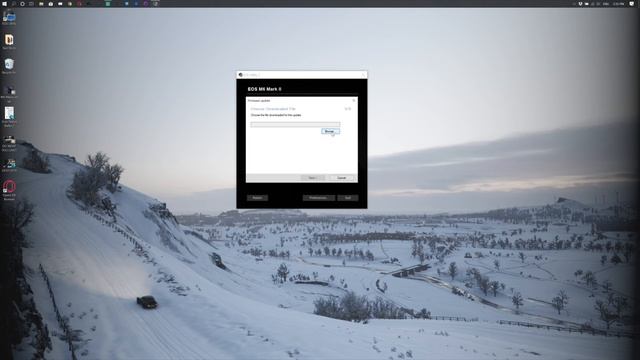This screenshot has width=640, height=360.
Task: Open Cortana circle icon on taskbar
Action: coord(22,4)
